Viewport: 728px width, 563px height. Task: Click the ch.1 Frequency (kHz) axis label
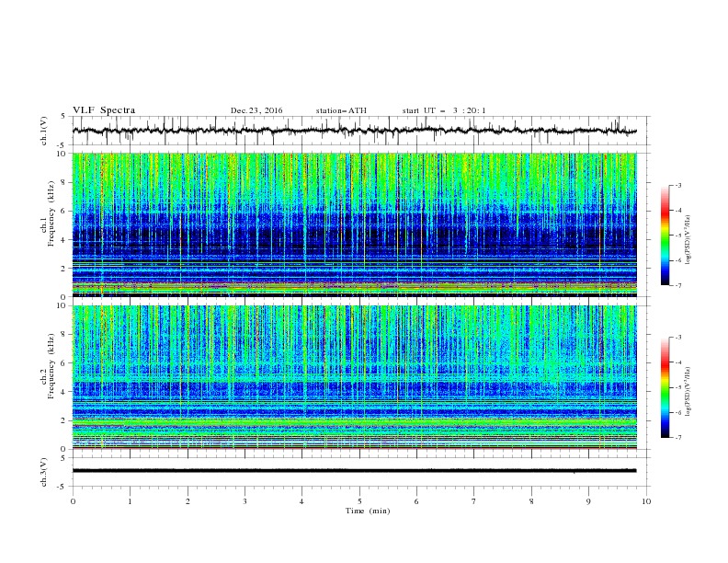49,214
